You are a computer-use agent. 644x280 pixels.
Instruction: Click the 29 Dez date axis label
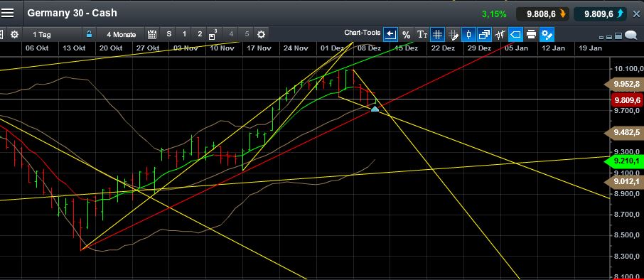pos(479,48)
